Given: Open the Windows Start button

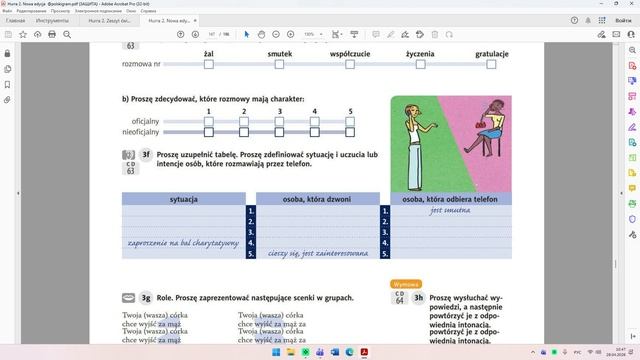Looking at the screenshot, I should click(x=276, y=352).
